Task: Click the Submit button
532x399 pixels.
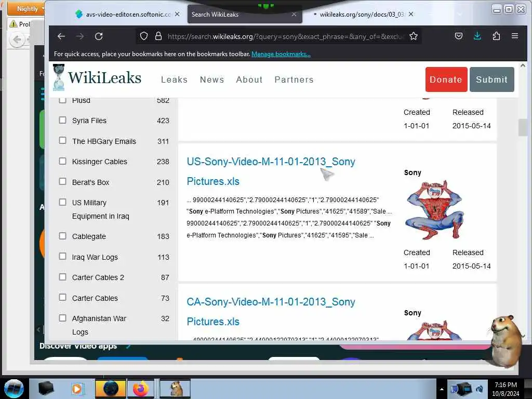Action: 491,79
